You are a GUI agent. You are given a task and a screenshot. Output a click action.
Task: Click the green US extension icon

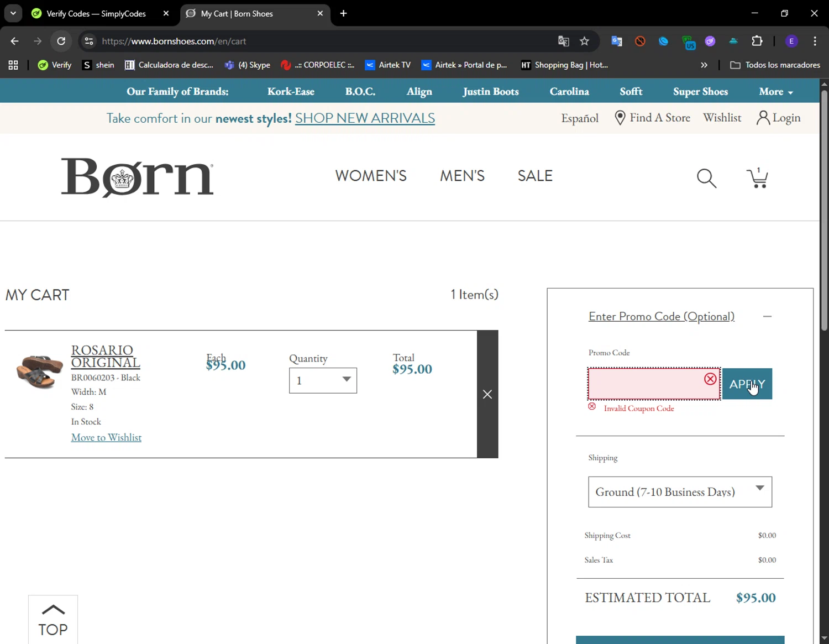point(688,42)
